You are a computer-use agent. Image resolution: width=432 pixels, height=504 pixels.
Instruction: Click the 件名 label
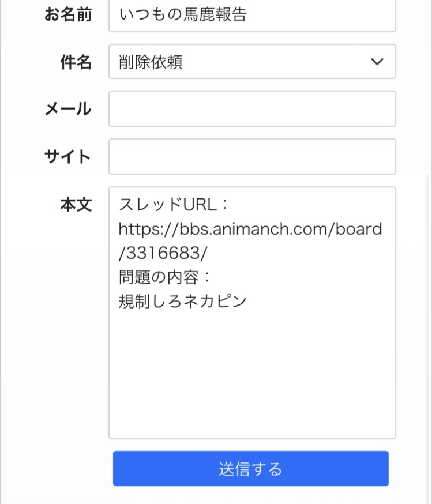(76, 62)
